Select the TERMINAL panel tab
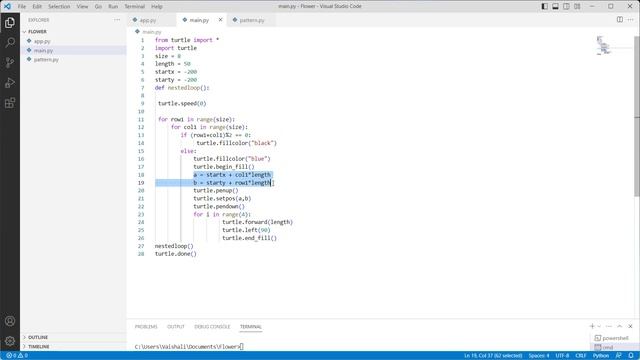The image size is (640, 360). (x=251, y=327)
